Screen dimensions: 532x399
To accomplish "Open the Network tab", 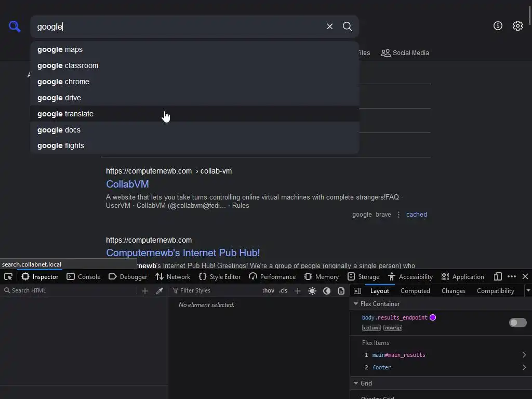I will (172, 276).
